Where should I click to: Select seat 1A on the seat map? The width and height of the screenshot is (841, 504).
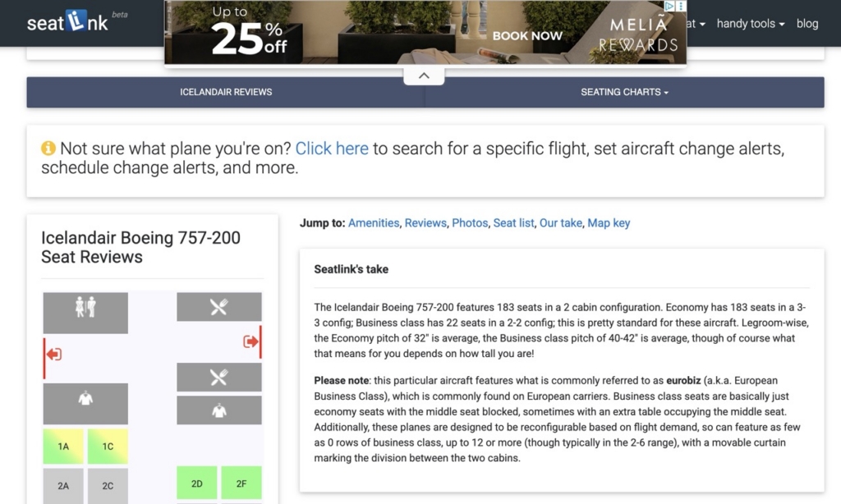tap(63, 446)
